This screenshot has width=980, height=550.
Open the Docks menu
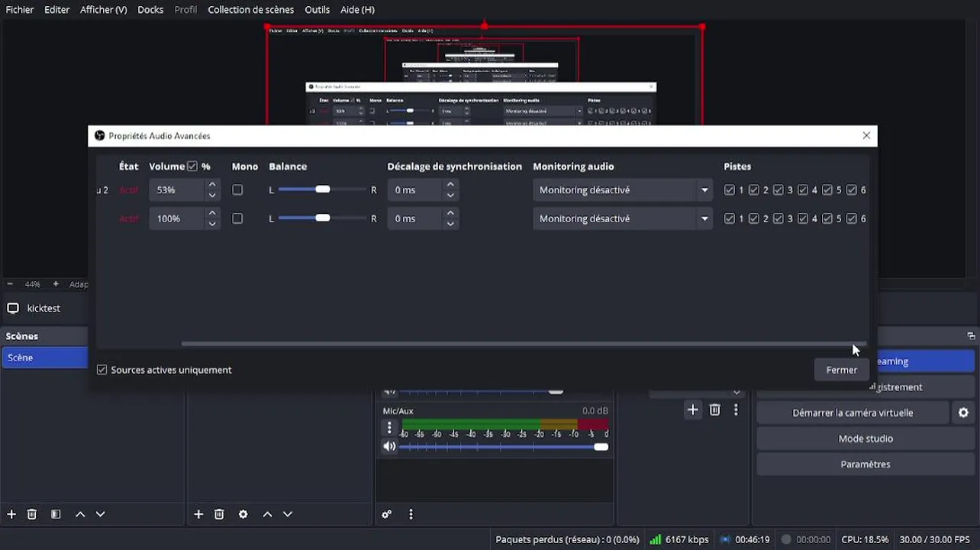coord(150,9)
